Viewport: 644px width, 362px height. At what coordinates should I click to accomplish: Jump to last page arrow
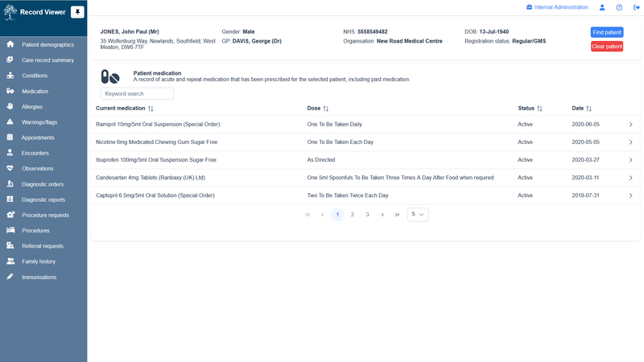pos(397,214)
